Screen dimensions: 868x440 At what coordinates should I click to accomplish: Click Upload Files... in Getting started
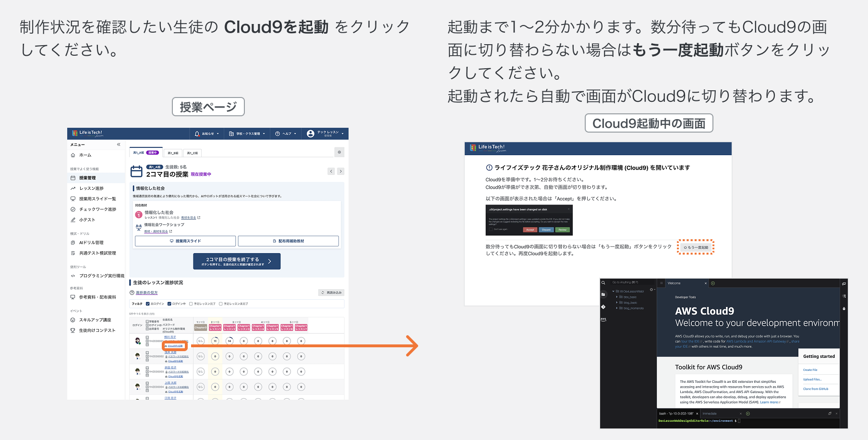[x=812, y=379]
